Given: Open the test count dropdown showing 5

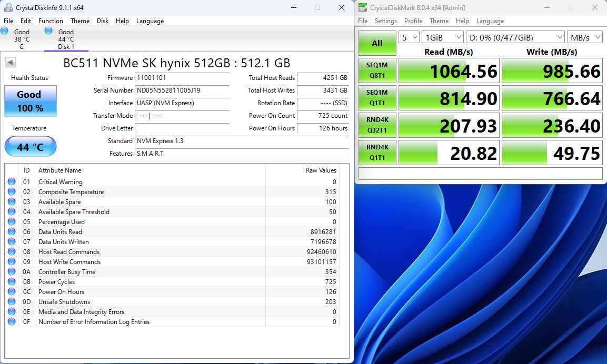Looking at the screenshot, I should (409, 37).
